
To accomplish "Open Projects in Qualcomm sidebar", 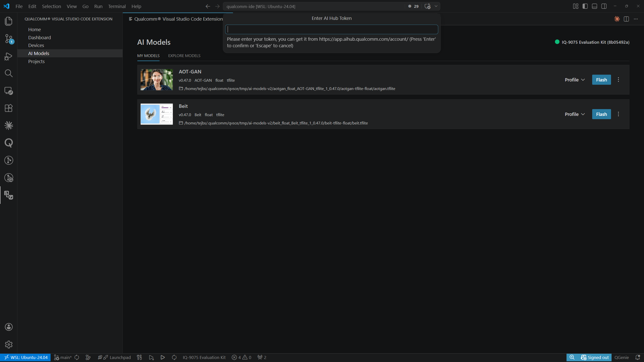I will click(36, 61).
